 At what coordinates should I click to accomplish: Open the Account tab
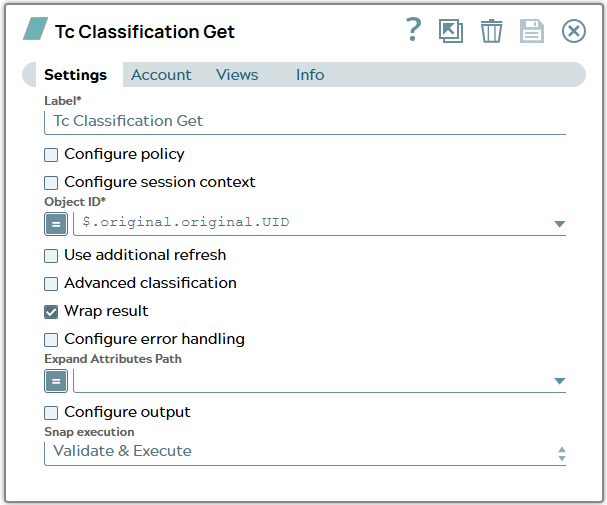[x=161, y=75]
